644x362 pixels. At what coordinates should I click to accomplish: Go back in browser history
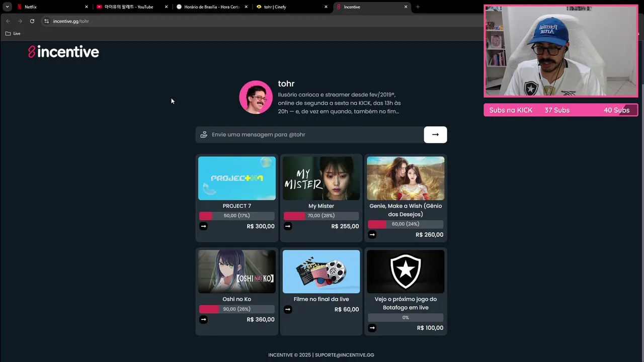[x=8, y=21]
